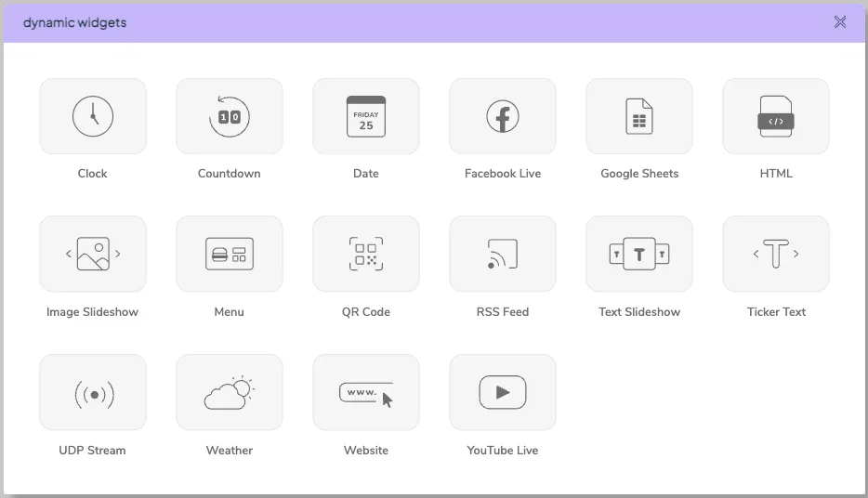Click the "RSS Feed" label text

pos(503,311)
